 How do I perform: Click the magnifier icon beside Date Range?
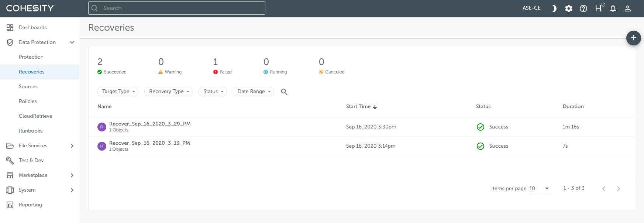point(284,92)
